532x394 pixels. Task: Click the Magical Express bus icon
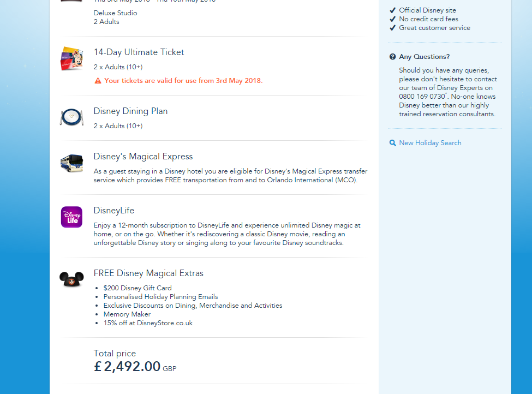71,163
